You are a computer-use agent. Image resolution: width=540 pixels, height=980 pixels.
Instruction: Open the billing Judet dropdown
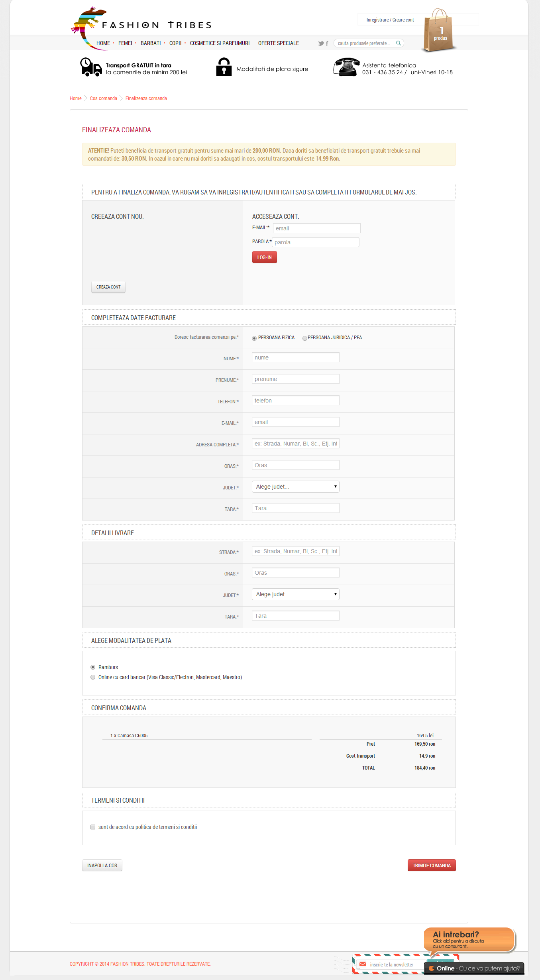tap(295, 487)
